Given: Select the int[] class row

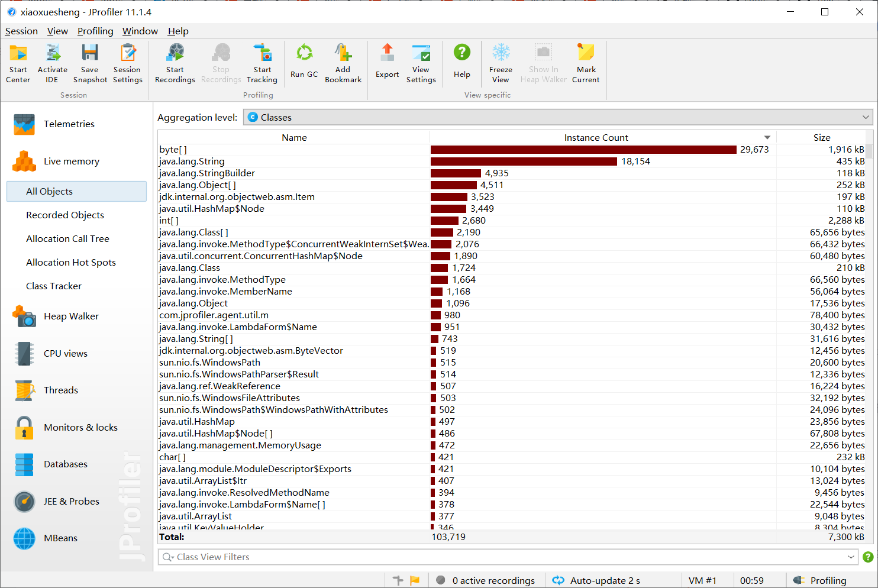Looking at the screenshot, I should click(x=512, y=221).
